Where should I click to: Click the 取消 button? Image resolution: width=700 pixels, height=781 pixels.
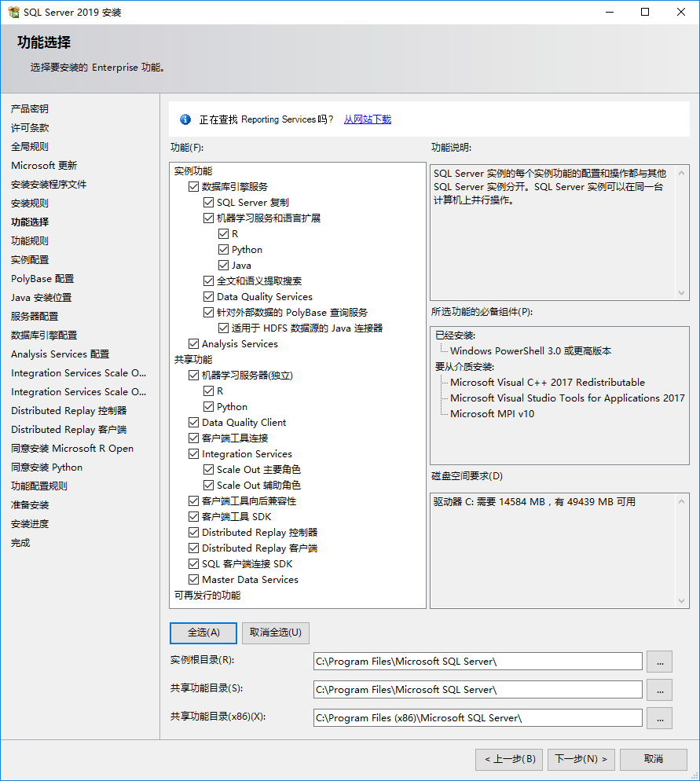pos(653,760)
